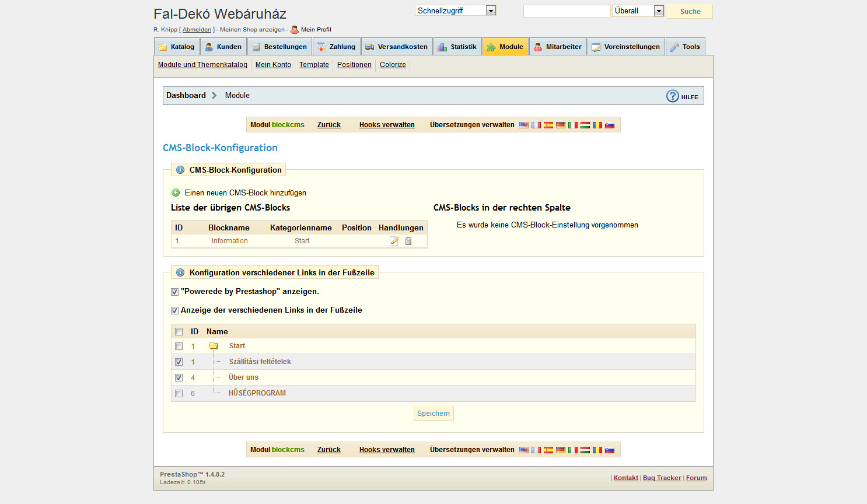Switch to the Bestellungen tab
The image size is (867, 504).
click(279, 47)
